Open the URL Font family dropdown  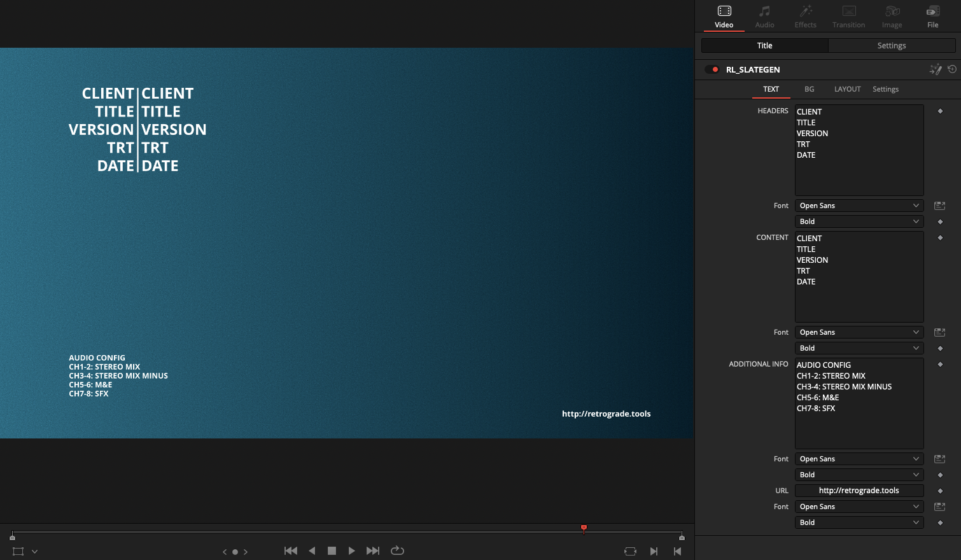pyautogui.click(x=859, y=507)
